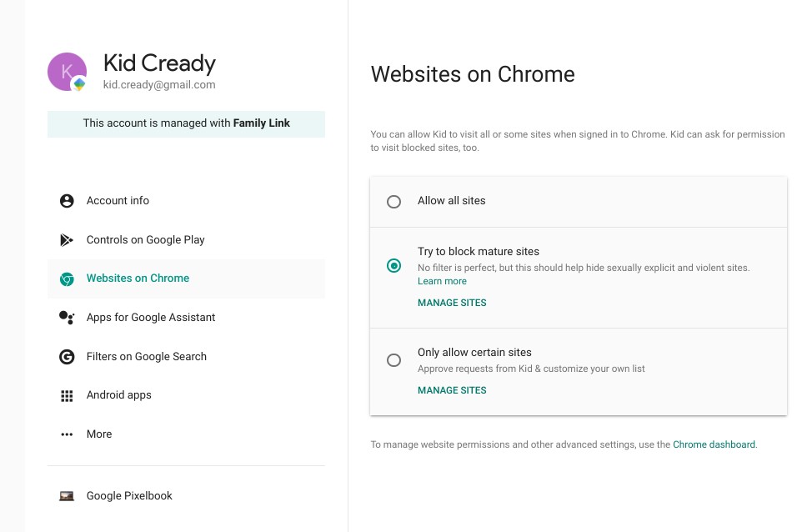The height and width of the screenshot is (532, 807).
Task: Open Apps for Google Assistant
Action: click(186, 318)
